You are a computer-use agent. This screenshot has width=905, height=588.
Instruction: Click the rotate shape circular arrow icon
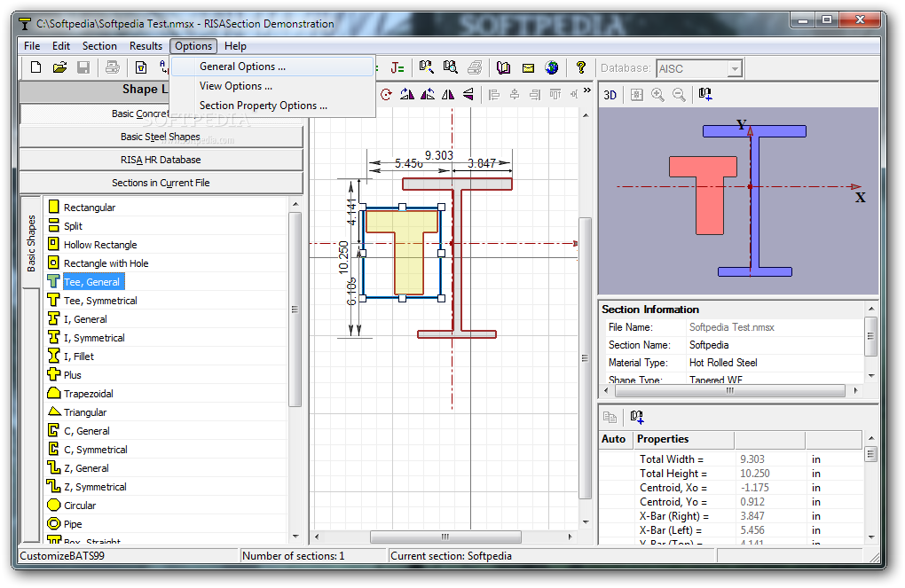click(x=386, y=94)
